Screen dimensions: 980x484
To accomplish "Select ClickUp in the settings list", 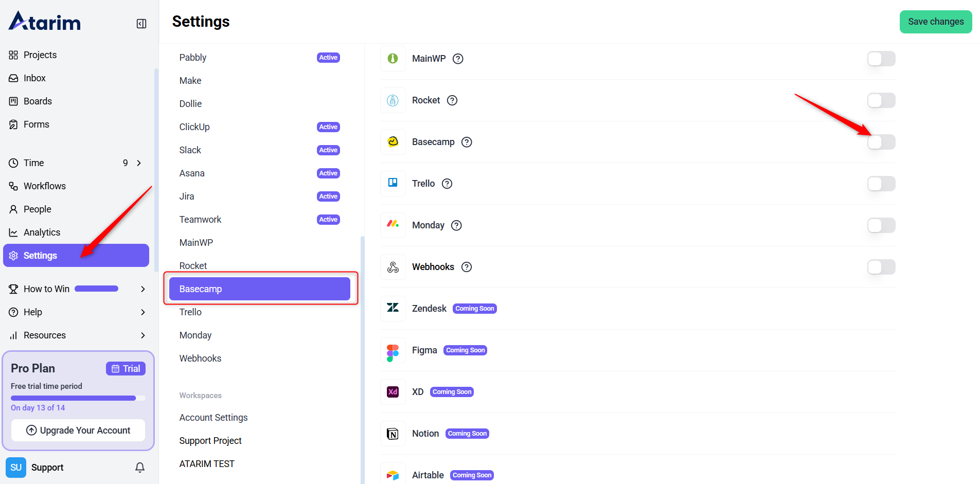I will (x=194, y=127).
